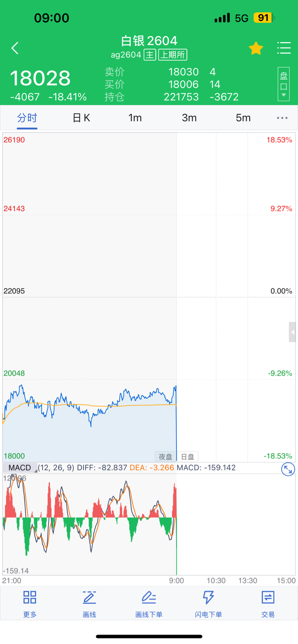Open the list menu icon

pos(284,48)
